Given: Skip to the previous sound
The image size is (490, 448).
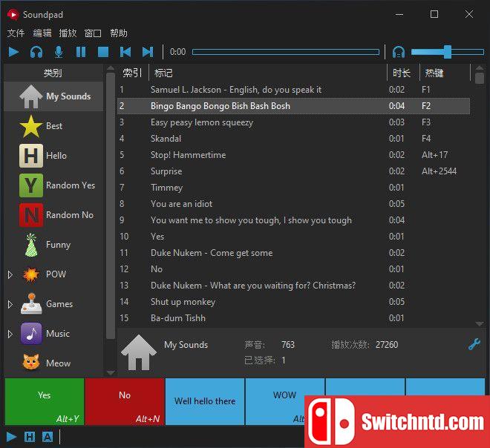Looking at the screenshot, I should pyautogui.click(x=125, y=52).
